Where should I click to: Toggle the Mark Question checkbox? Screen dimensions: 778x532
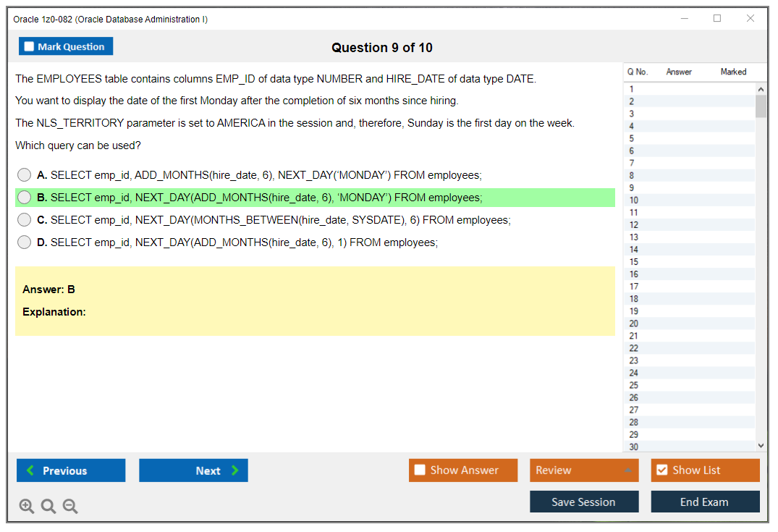pos(28,46)
